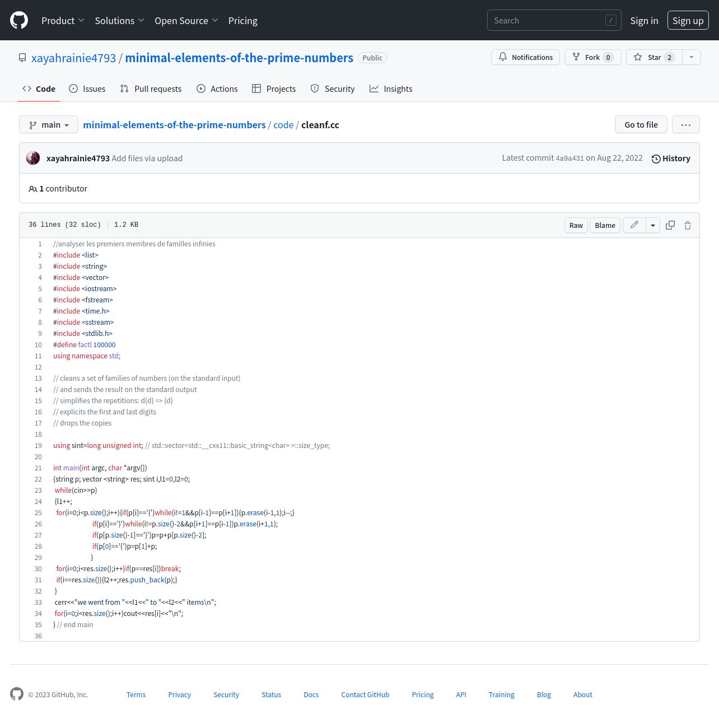The width and height of the screenshot is (719, 728).
Task: Open the three-dots more options button
Action: coord(686,124)
